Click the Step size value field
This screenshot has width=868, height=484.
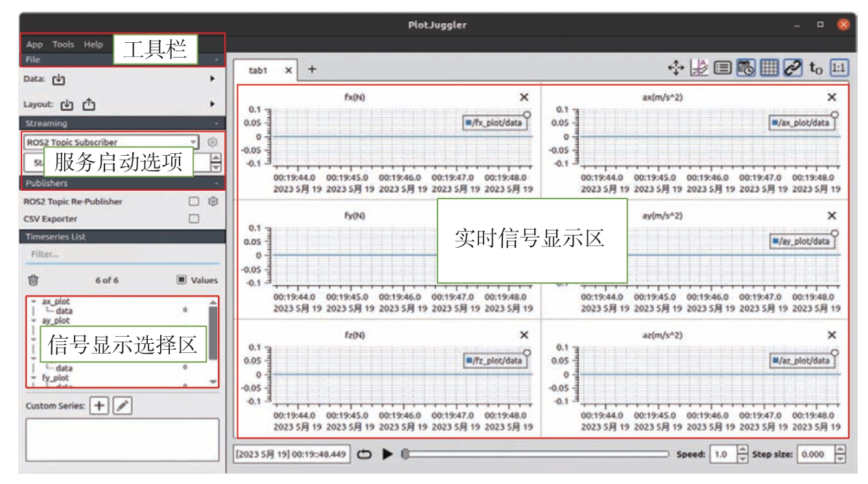point(815,455)
